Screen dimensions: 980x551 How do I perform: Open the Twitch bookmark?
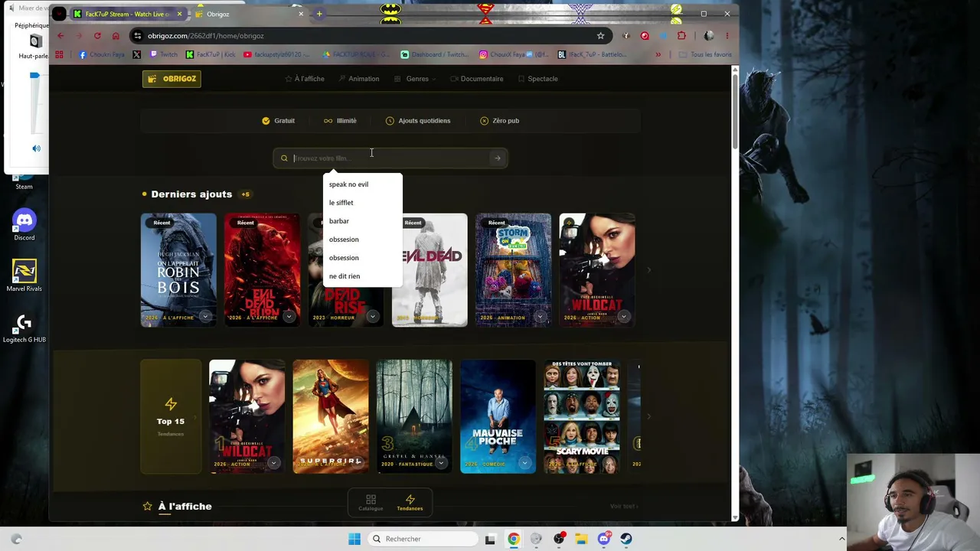click(164, 55)
